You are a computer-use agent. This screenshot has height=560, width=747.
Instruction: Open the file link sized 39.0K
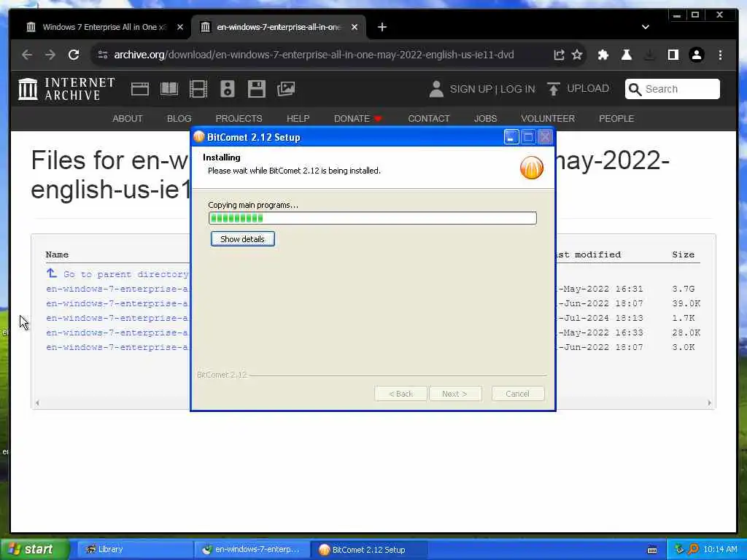[117, 303]
